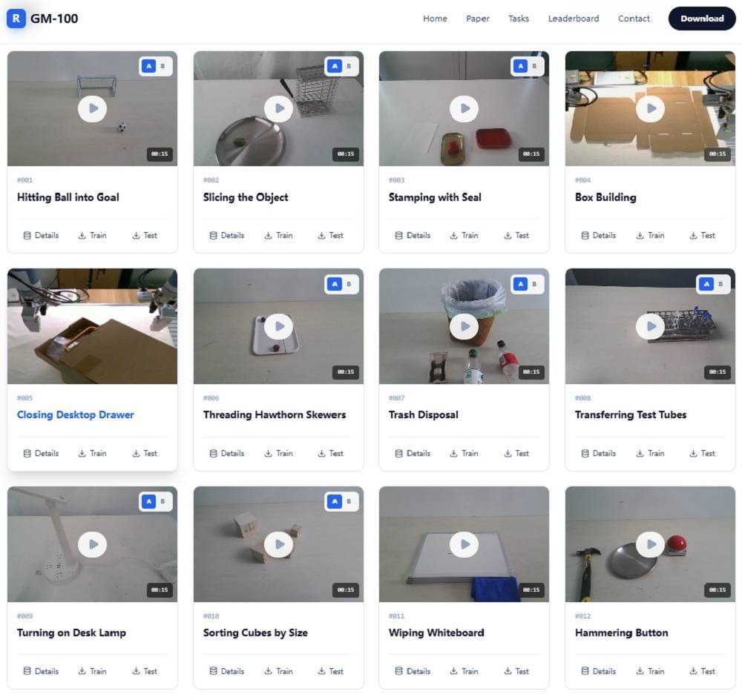This screenshot has height=700, width=742.
Task: Switch to view B on Trash Disposal card
Action: (x=534, y=284)
